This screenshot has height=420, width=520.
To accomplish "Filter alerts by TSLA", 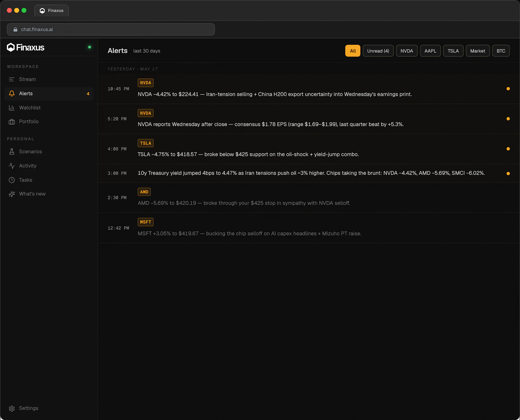I will (x=453, y=51).
